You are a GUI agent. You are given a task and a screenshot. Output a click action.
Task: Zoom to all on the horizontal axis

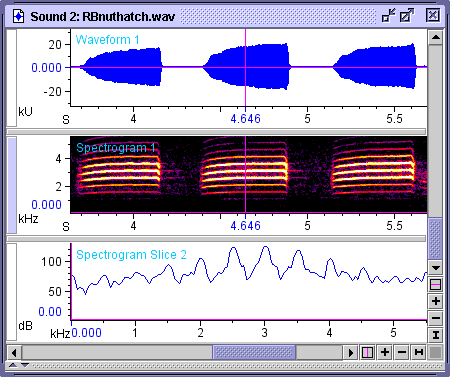click(419, 352)
